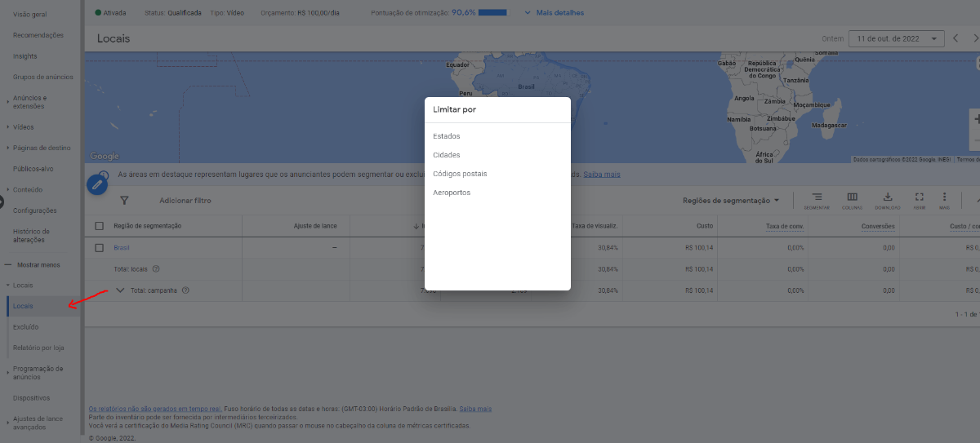Go to previous date with left arrow
The height and width of the screenshot is (443, 980).
955,38
